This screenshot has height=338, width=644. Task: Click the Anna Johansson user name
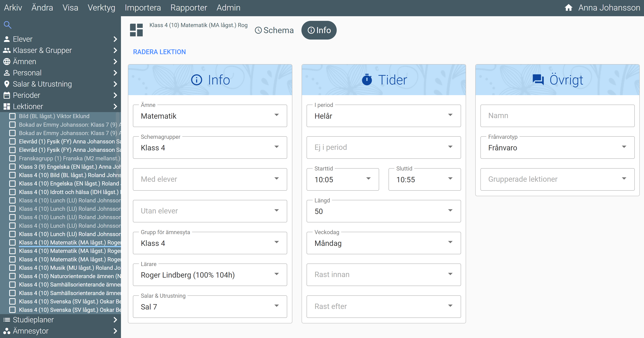(x=609, y=8)
